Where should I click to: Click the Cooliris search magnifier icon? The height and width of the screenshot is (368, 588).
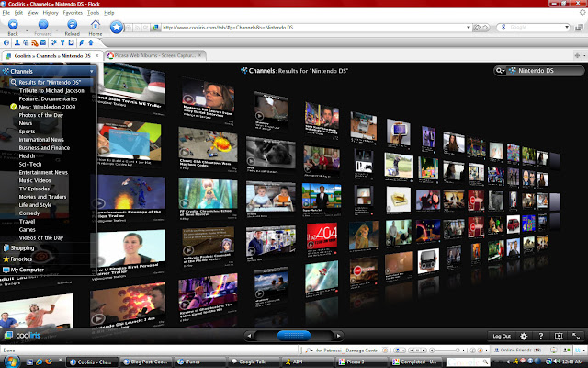pyautogui.click(x=500, y=70)
